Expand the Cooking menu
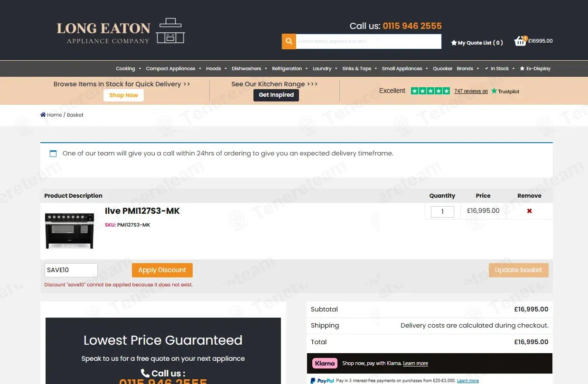Image resolution: width=588 pixels, height=384 pixels. [128, 69]
